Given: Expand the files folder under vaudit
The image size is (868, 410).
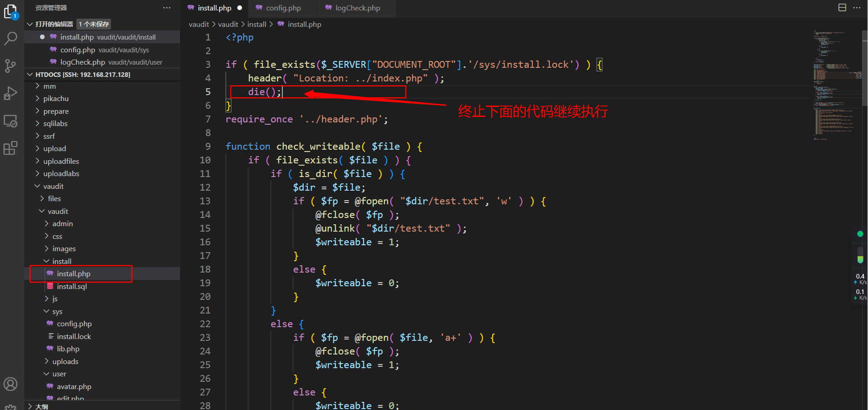Looking at the screenshot, I should [42, 198].
